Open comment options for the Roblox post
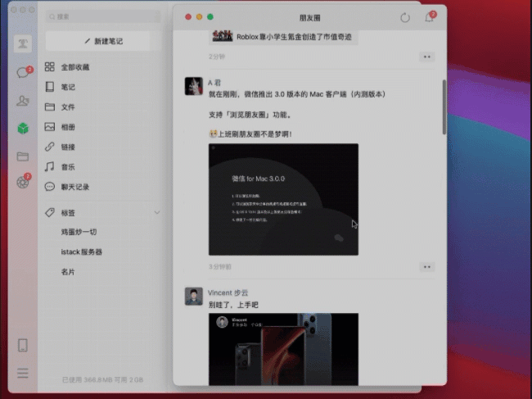532x399 pixels. 426,57
